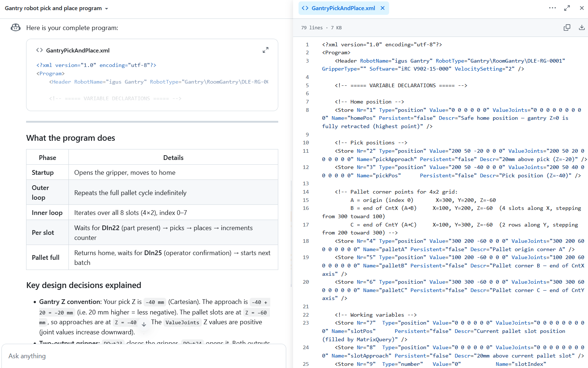The height and width of the screenshot is (368, 588).
Task: Click the Copilot avatar icon
Action: point(16,28)
